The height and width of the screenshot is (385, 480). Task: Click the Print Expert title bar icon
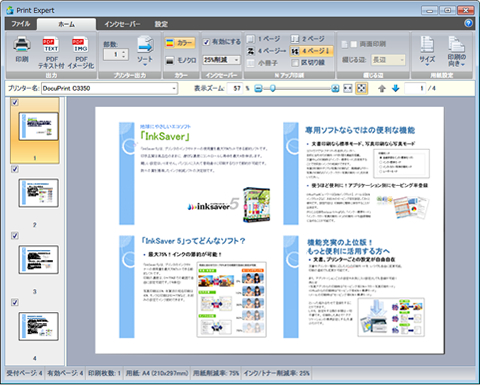pyautogui.click(x=10, y=10)
